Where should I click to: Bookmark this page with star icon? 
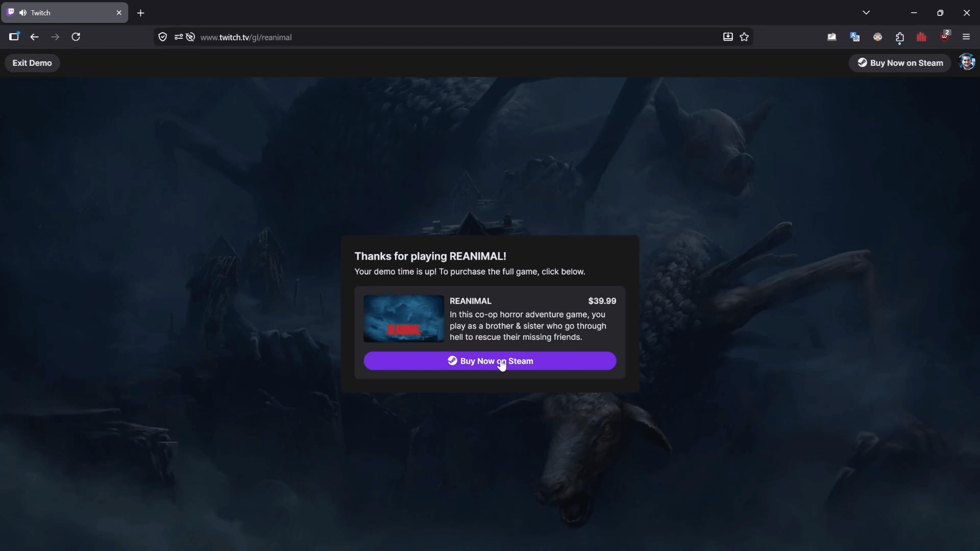[x=744, y=37]
